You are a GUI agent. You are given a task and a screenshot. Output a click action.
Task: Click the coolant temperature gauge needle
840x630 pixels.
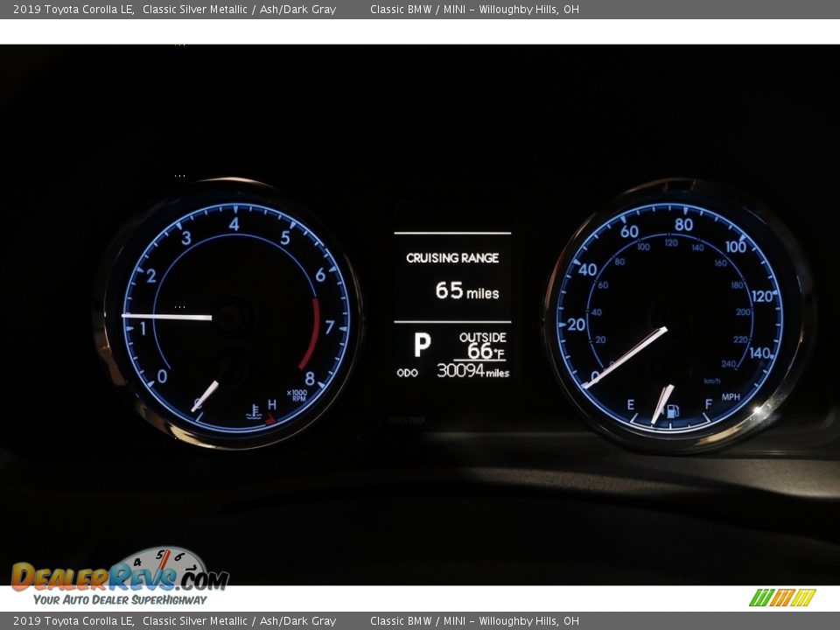(x=205, y=396)
